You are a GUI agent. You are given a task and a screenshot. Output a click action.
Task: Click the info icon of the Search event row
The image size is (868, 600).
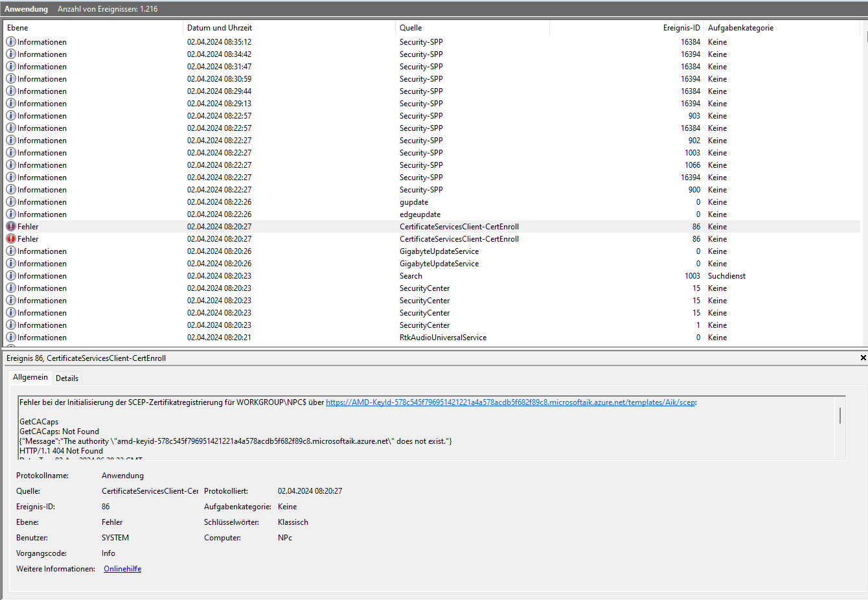coord(11,275)
